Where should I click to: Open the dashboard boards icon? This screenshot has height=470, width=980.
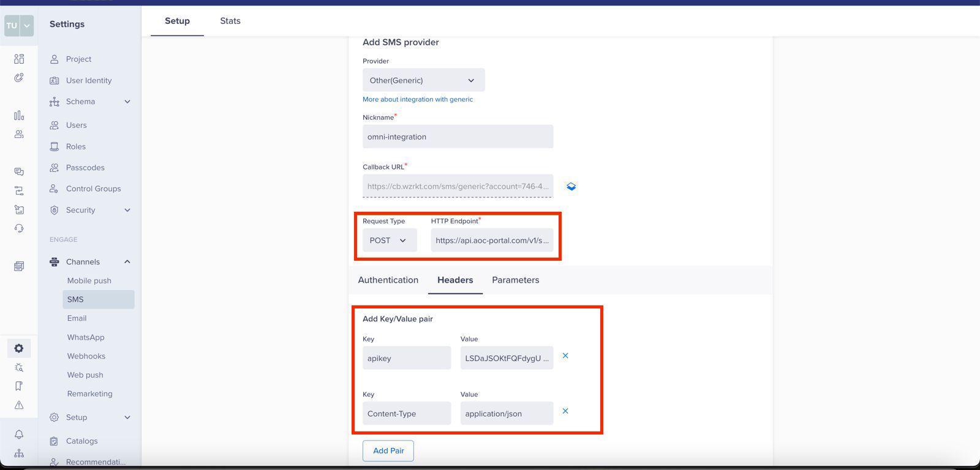[x=19, y=59]
